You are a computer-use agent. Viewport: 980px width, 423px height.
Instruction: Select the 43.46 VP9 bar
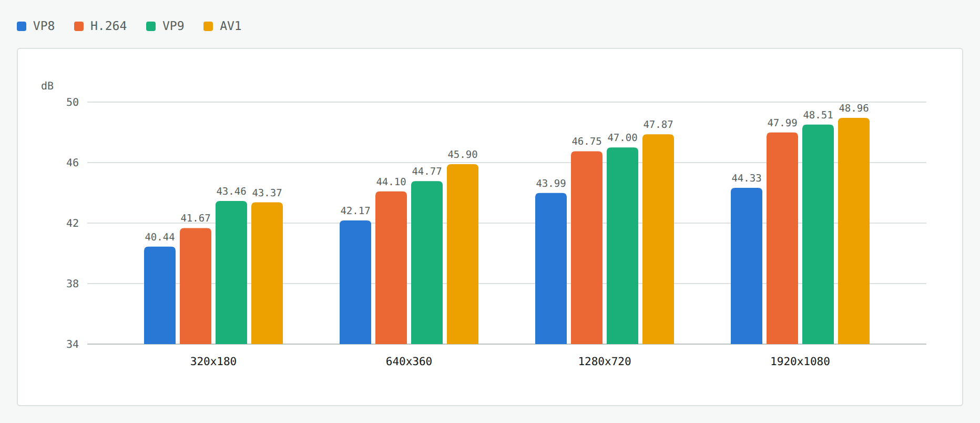point(231,273)
